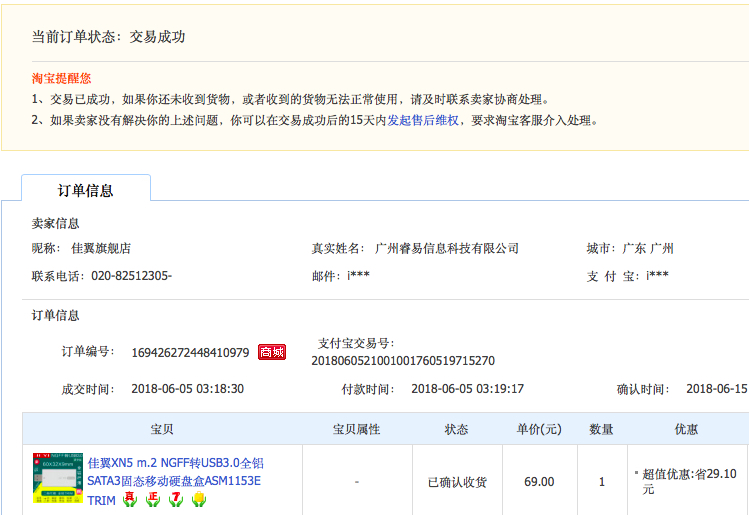This screenshot has height=515, width=749.
Task: Click the 真 genuine-guarantee service icon
Action: [x=129, y=499]
